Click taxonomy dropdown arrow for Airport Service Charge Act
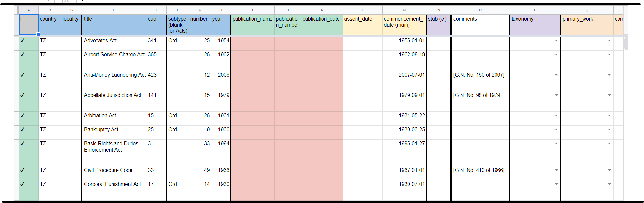This screenshot has width=644, height=203. [556, 55]
